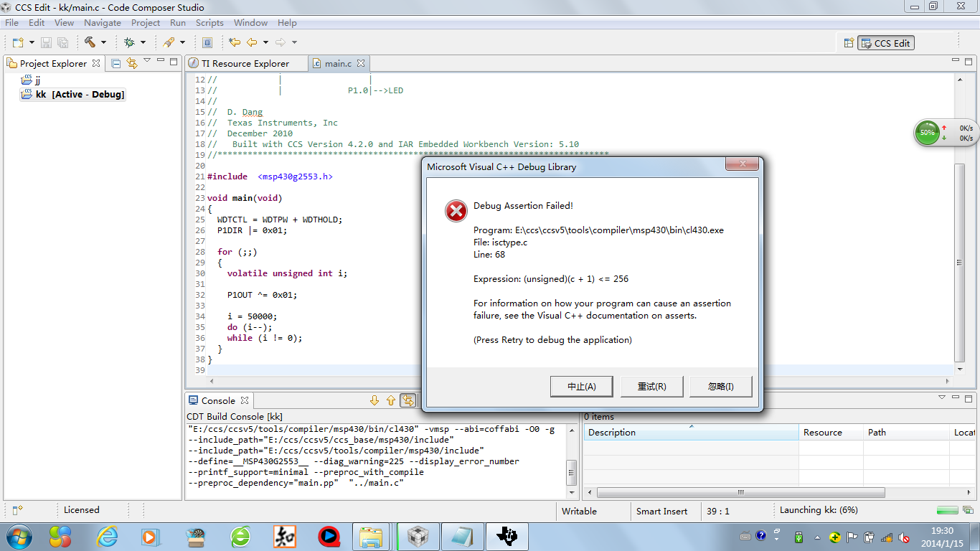The width and height of the screenshot is (980, 551).
Task: Click the green 50% network monitor widget
Action: [x=928, y=133]
